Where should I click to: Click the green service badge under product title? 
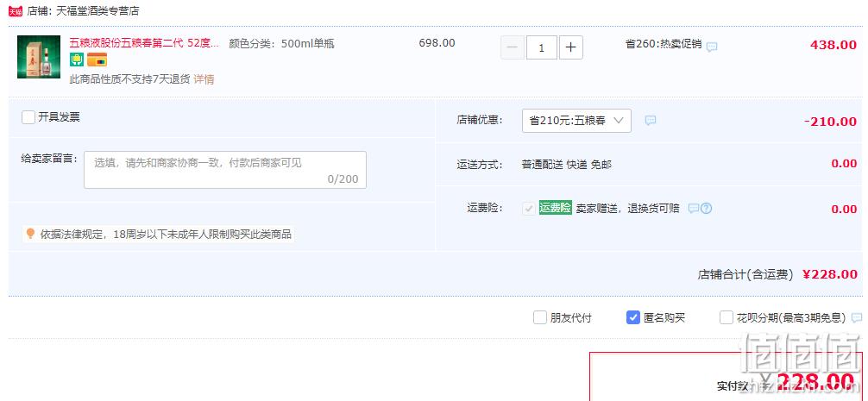pyautogui.click(x=77, y=60)
